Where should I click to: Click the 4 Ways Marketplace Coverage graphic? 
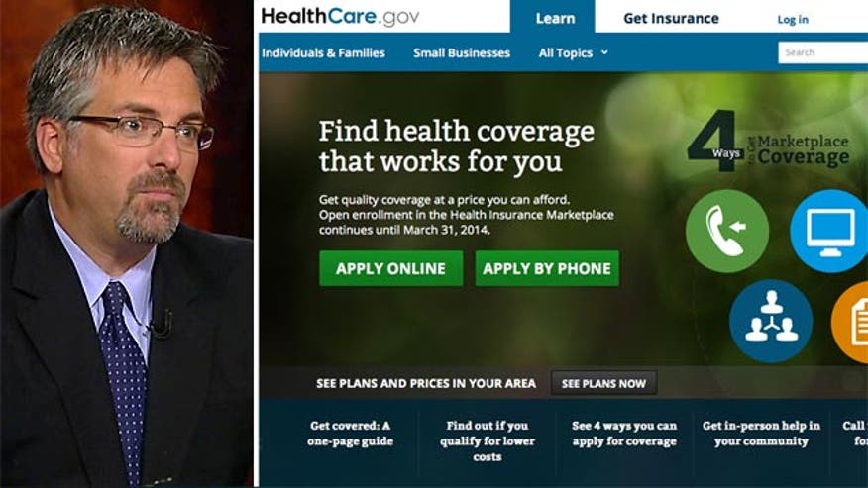click(x=768, y=142)
